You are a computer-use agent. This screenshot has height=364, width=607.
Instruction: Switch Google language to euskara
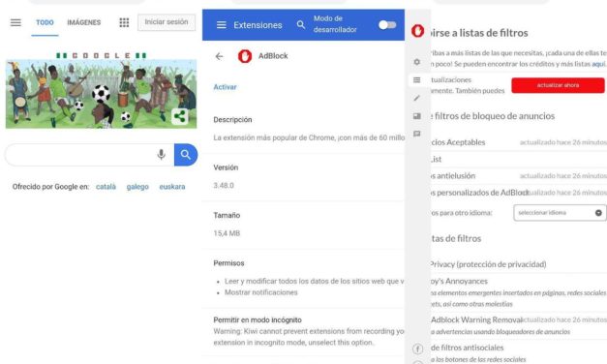[172, 187]
